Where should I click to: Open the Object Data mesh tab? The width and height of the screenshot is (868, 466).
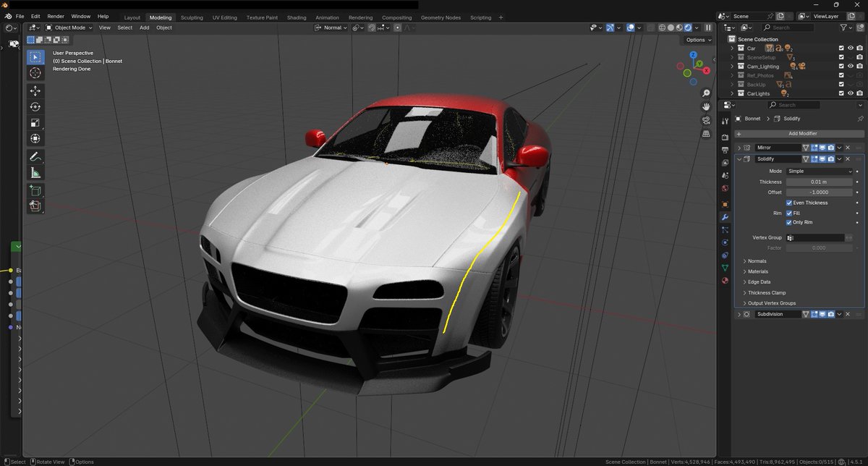pyautogui.click(x=725, y=267)
